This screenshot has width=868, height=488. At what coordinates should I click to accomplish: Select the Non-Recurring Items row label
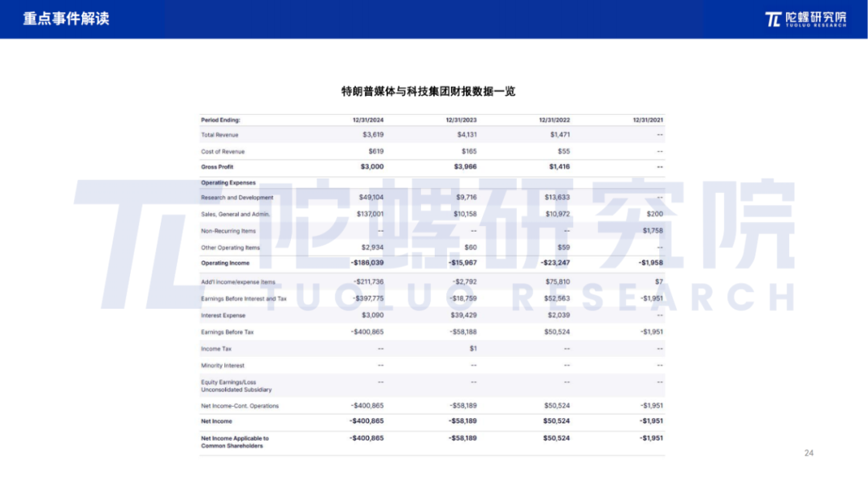pyautogui.click(x=228, y=231)
